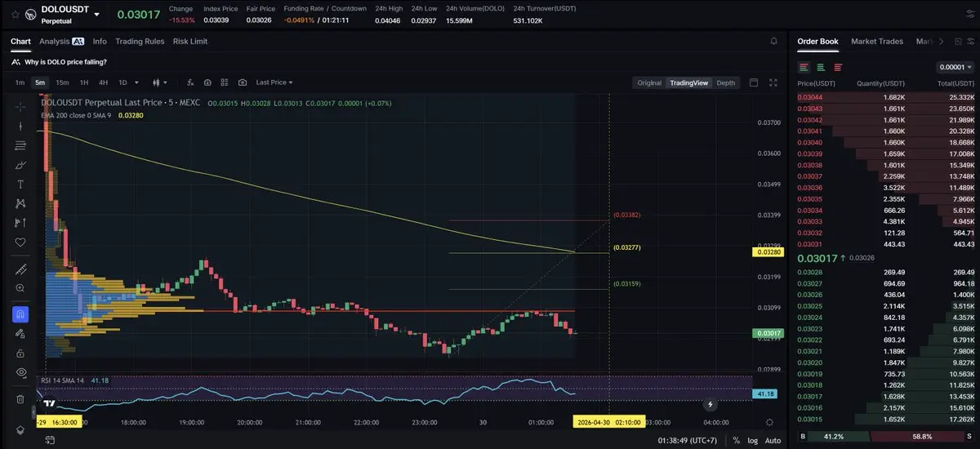980x449 pixels.
Task: Toggle the magnet mode tool
Action: pyautogui.click(x=20, y=313)
